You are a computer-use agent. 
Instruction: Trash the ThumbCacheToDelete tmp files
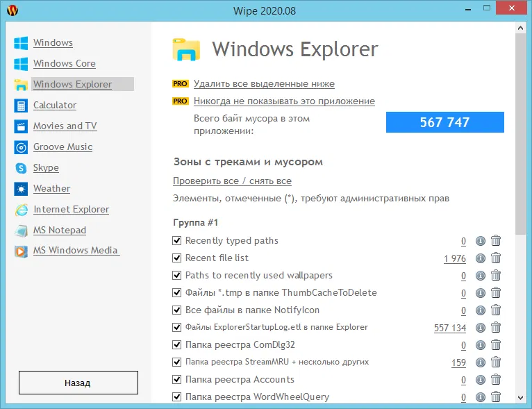click(496, 292)
